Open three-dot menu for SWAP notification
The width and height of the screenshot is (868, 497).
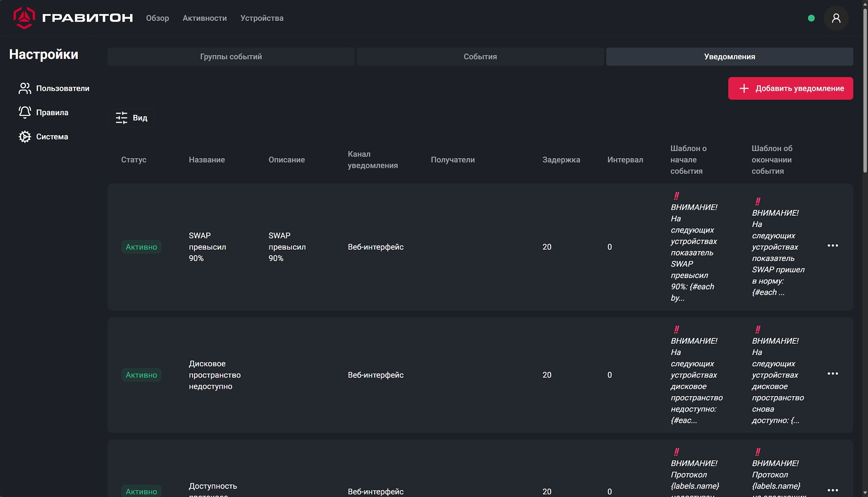tap(832, 246)
